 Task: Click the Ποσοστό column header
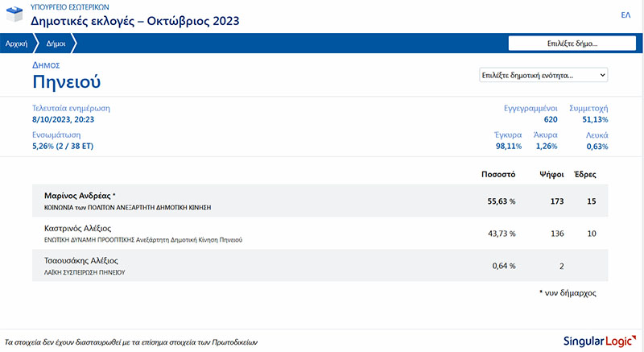tap(498, 174)
